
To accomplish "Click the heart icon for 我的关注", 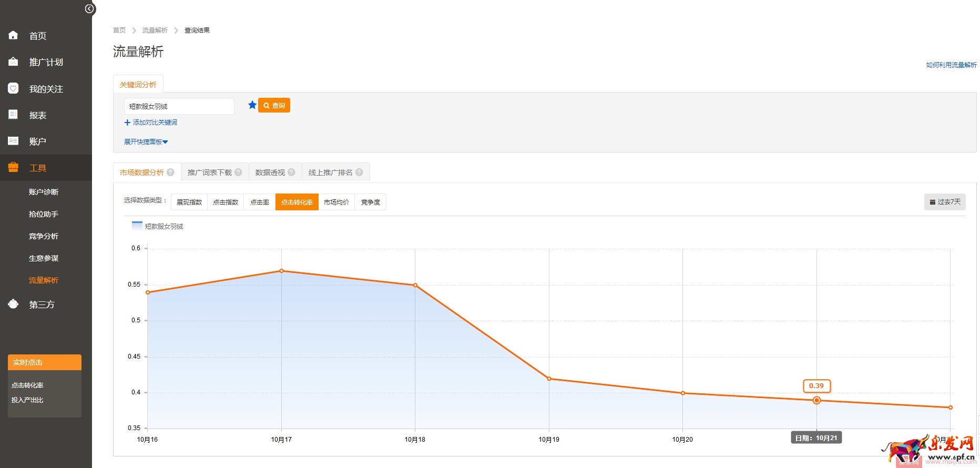I will [13, 88].
